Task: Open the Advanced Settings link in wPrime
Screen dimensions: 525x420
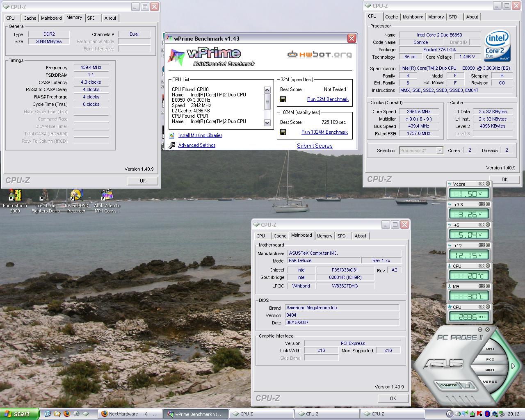Action: point(197,145)
